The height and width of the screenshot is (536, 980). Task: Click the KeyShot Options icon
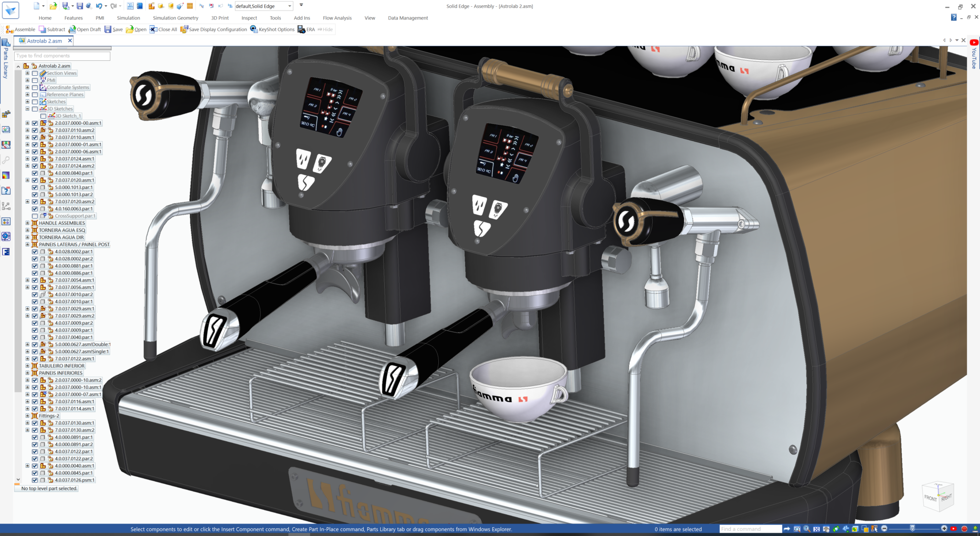pyautogui.click(x=254, y=29)
